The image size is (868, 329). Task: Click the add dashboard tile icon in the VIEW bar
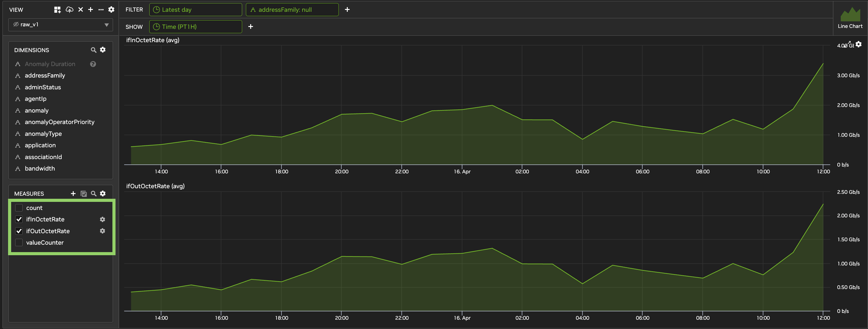click(57, 9)
